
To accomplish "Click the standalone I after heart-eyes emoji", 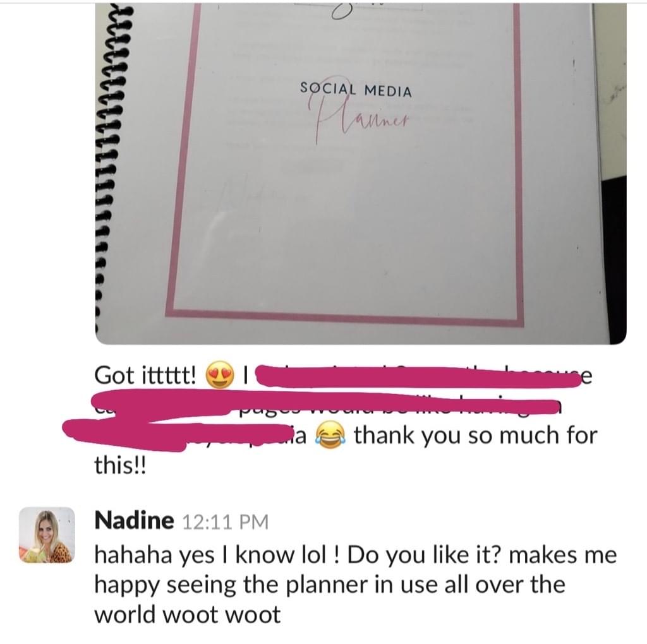I will 246,375.
